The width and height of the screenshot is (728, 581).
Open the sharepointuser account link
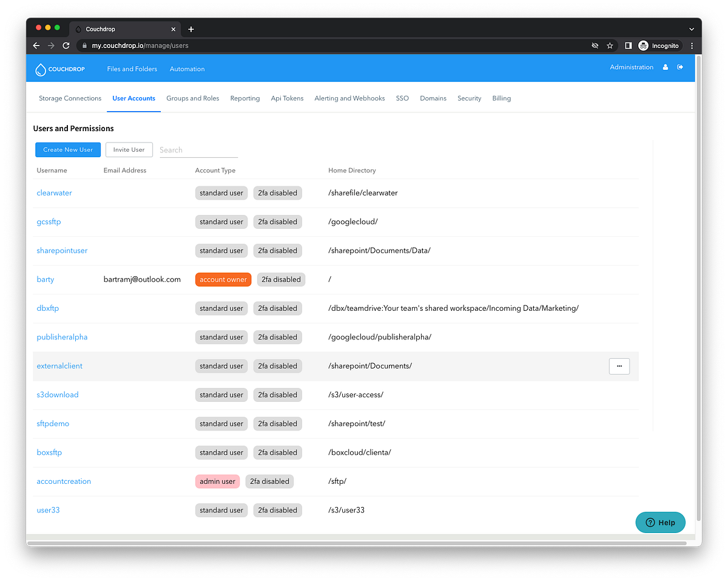click(62, 250)
